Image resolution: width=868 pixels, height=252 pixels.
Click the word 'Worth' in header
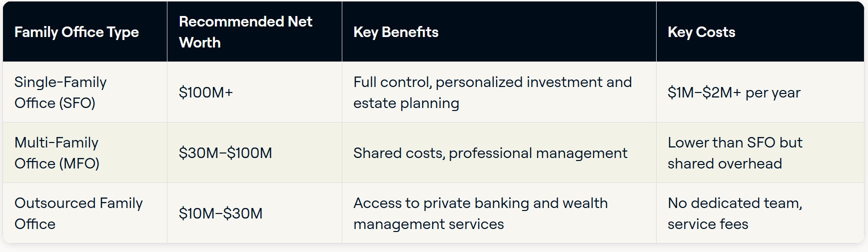(200, 42)
